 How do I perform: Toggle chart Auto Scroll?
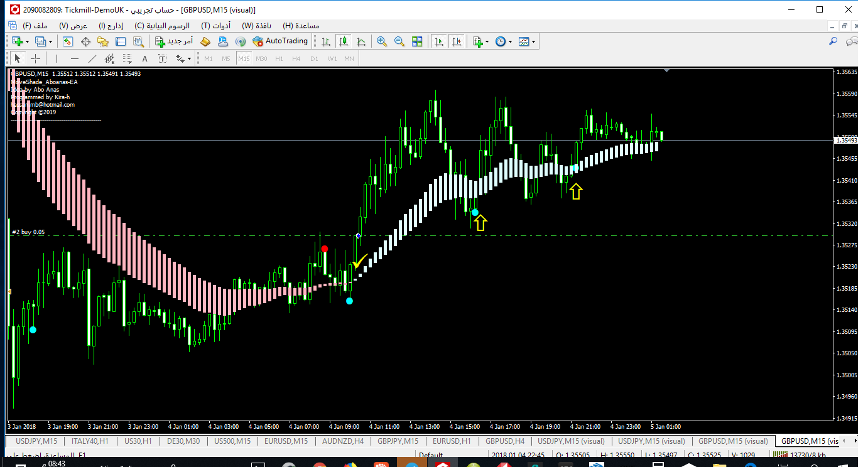[438, 41]
